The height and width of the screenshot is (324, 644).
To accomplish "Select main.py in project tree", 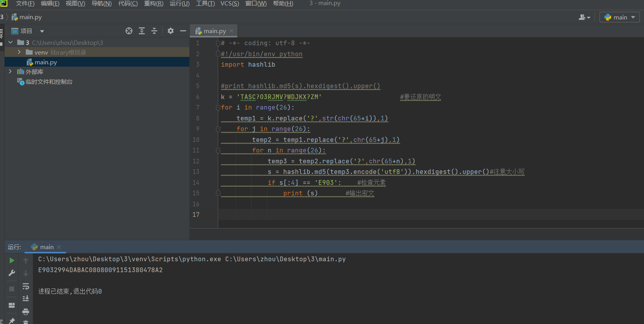I will [x=97, y=62].
